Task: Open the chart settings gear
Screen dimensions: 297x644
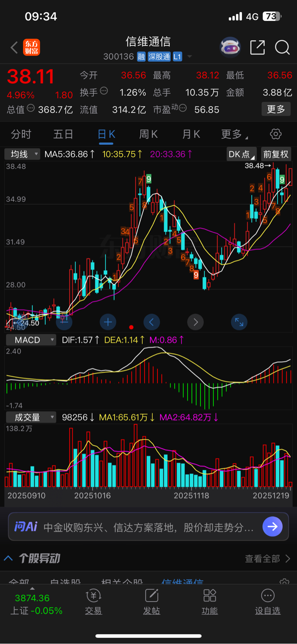Action: [276, 134]
